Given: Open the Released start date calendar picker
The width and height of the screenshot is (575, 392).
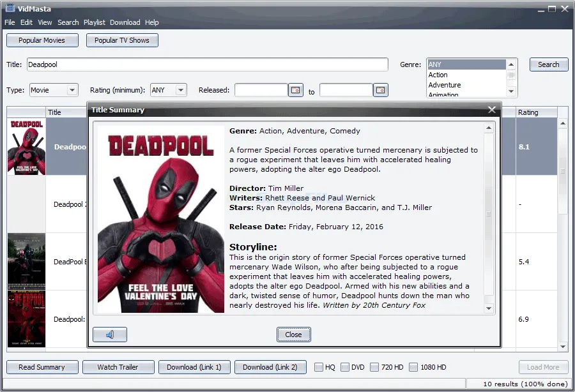Looking at the screenshot, I should coord(296,90).
